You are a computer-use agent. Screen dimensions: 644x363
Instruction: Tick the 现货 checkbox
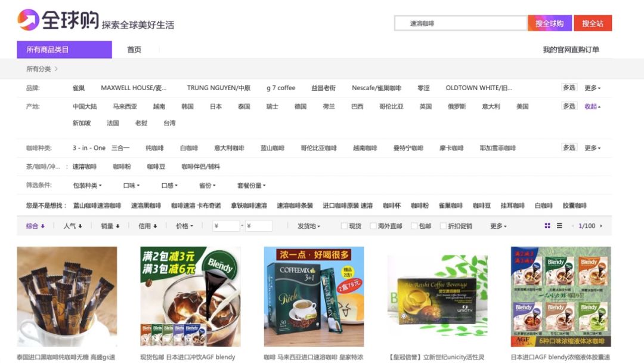[x=344, y=226]
